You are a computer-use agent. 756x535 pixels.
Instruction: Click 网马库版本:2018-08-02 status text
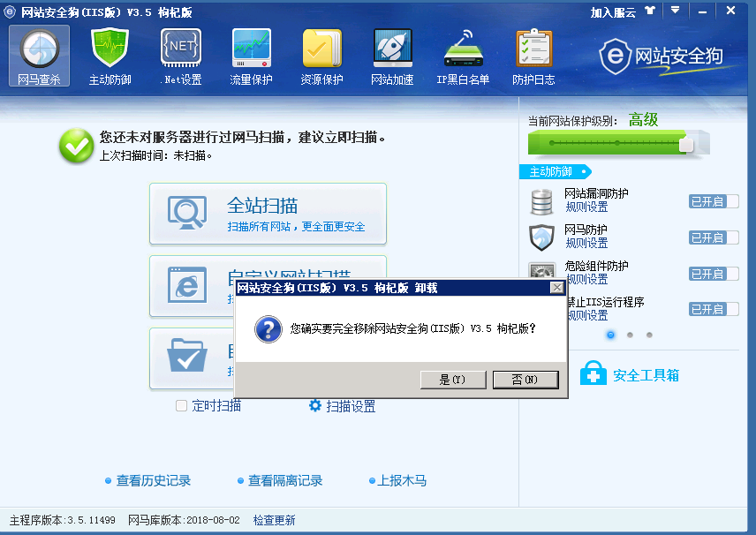point(184,521)
